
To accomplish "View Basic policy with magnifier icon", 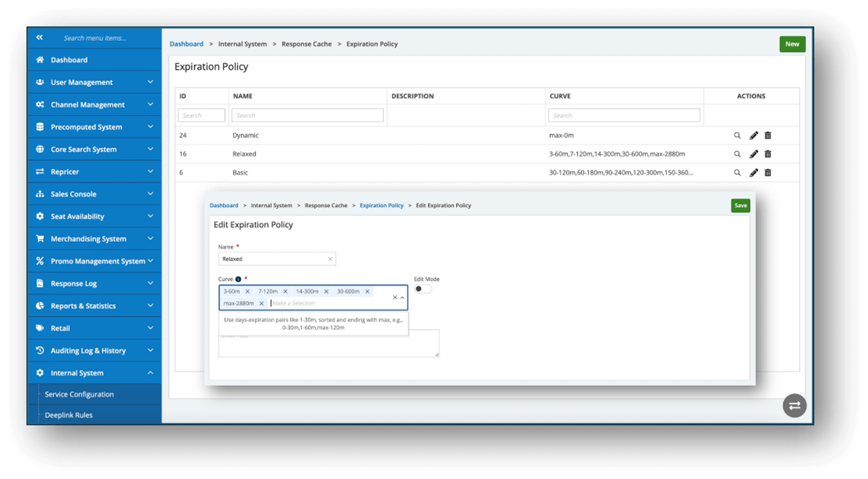I will click(x=737, y=173).
